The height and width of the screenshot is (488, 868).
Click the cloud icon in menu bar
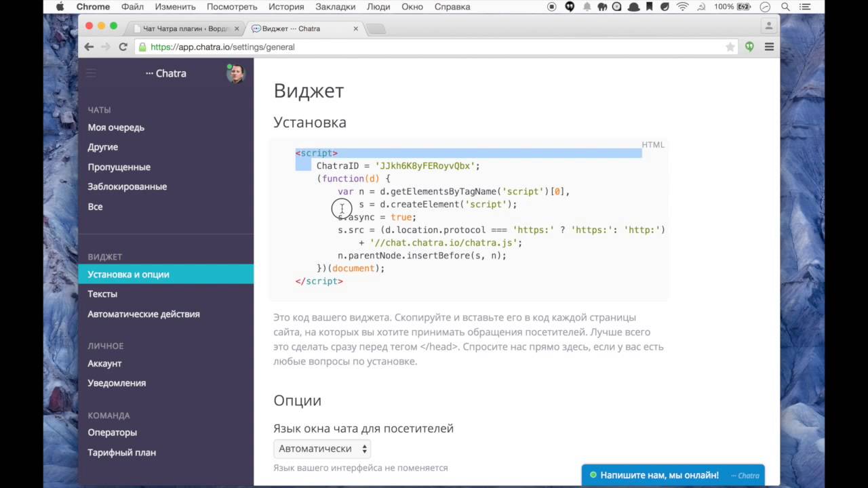tap(633, 7)
